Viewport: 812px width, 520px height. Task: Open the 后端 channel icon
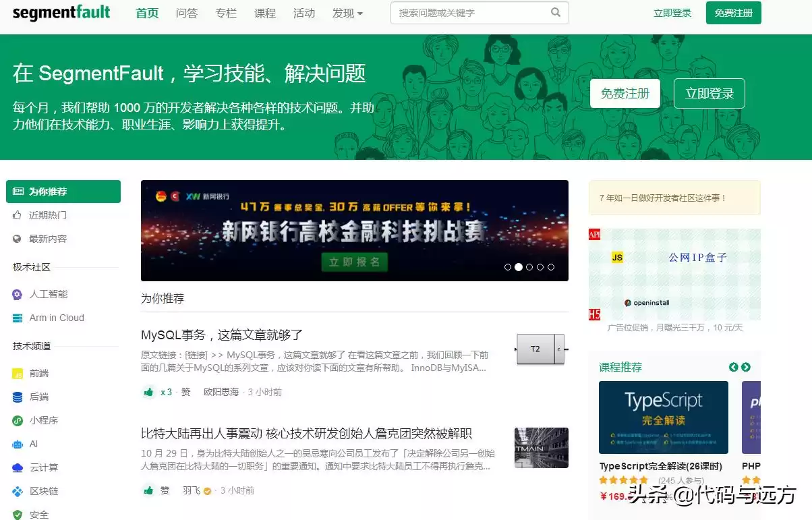(x=17, y=397)
